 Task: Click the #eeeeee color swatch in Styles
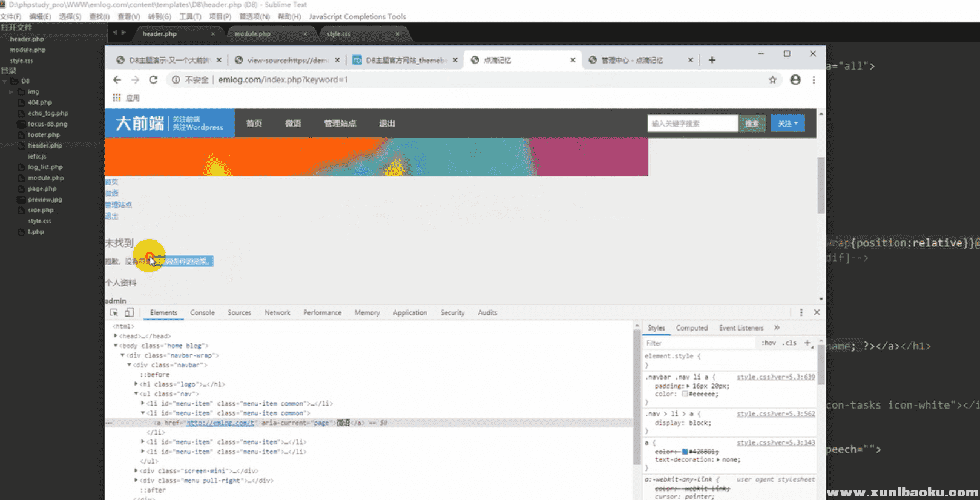[x=685, y=394]
